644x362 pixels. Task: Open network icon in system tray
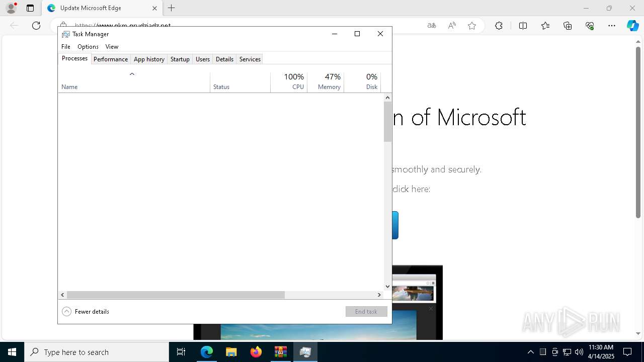(x=567, y=352)
